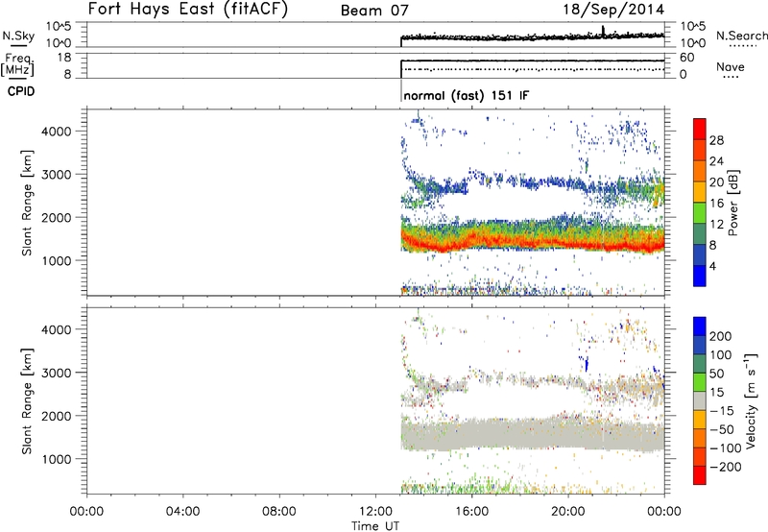This screenshot has height=532, width=768.
Task: Select the CPID row label
Action: coord(21,91)
